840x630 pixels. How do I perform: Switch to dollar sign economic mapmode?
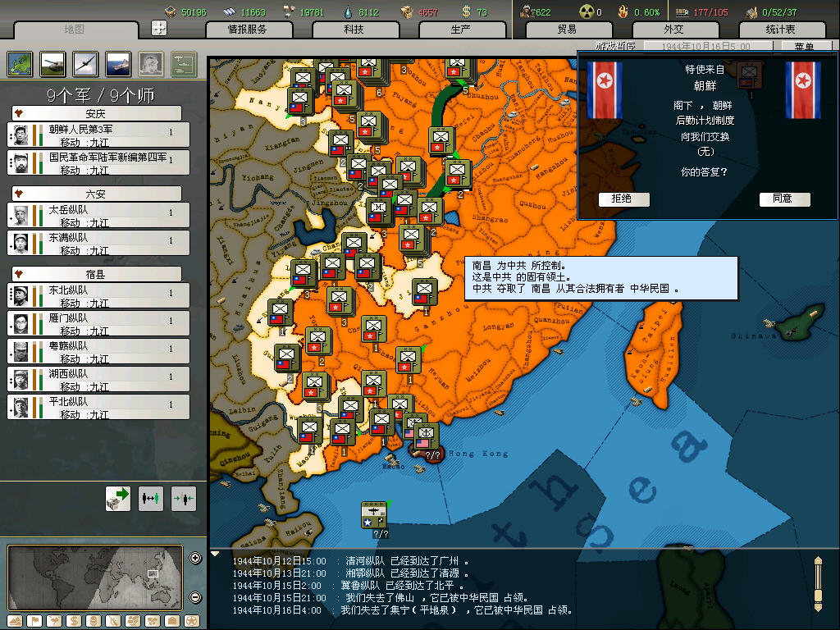(74, 621)
